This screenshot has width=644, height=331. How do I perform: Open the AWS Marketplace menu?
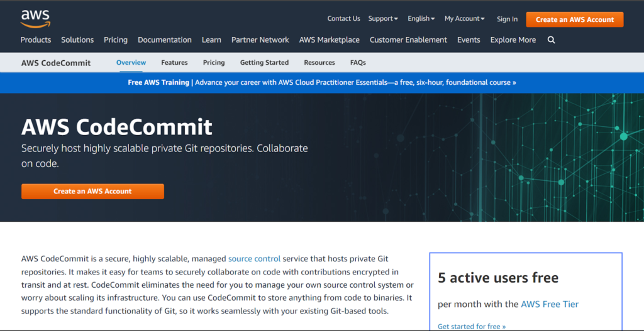pos(330,40)
